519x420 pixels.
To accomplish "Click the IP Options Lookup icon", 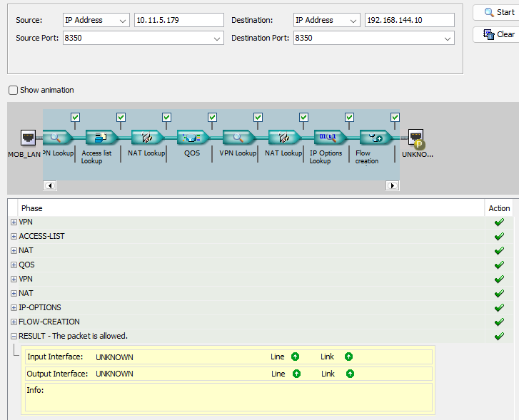I will (330, 137).
